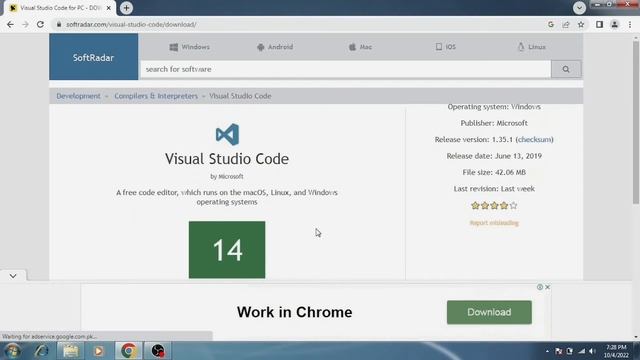The image size is (640, 360).
Task: Open the Windows Start button
Action: click(x=12, y=351)
